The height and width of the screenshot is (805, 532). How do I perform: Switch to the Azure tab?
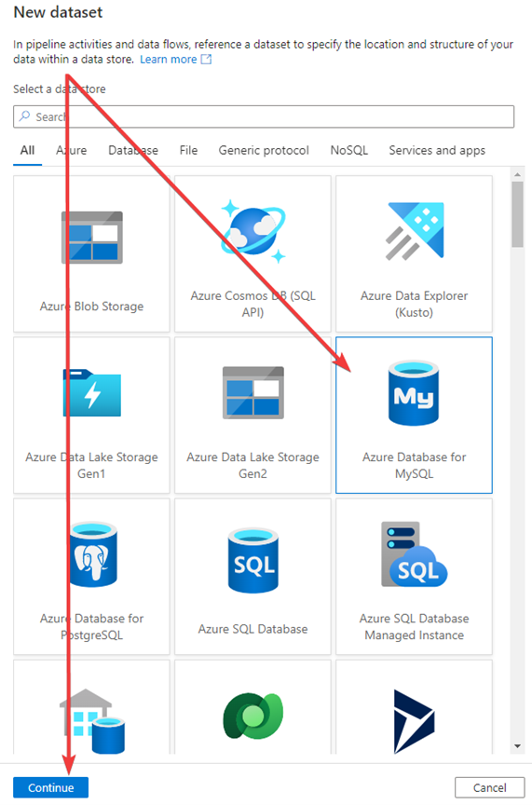click(x=72, y=150)
